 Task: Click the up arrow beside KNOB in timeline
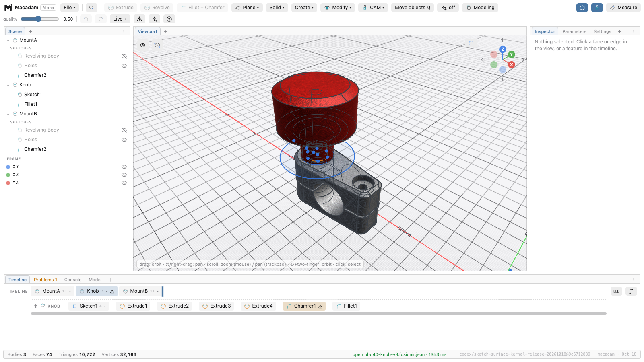pos(35,306)
